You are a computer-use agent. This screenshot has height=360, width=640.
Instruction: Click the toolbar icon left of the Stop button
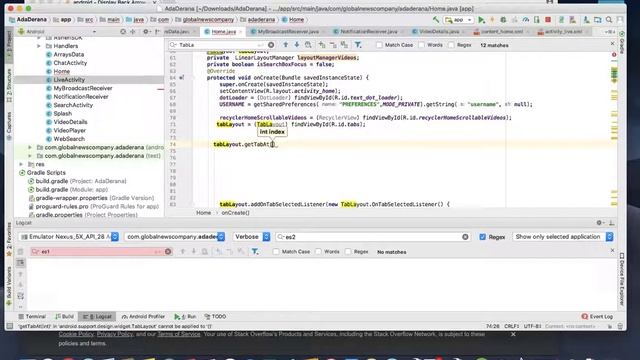[x=537, y=20]
